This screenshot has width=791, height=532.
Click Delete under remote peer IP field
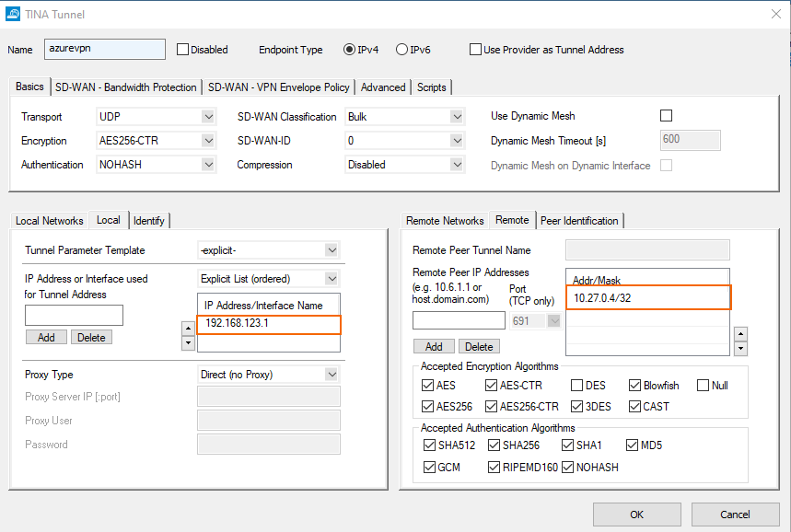click(479, 346)
